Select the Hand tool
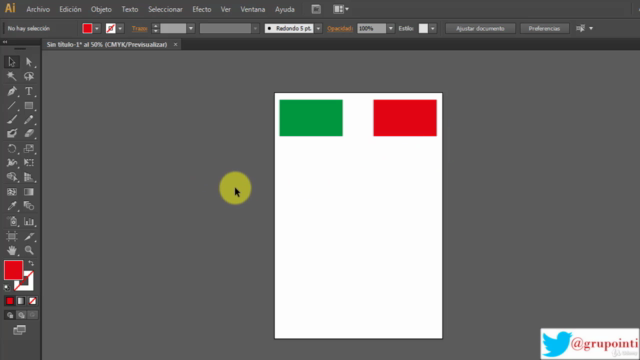640x360 pixels. 11,250
